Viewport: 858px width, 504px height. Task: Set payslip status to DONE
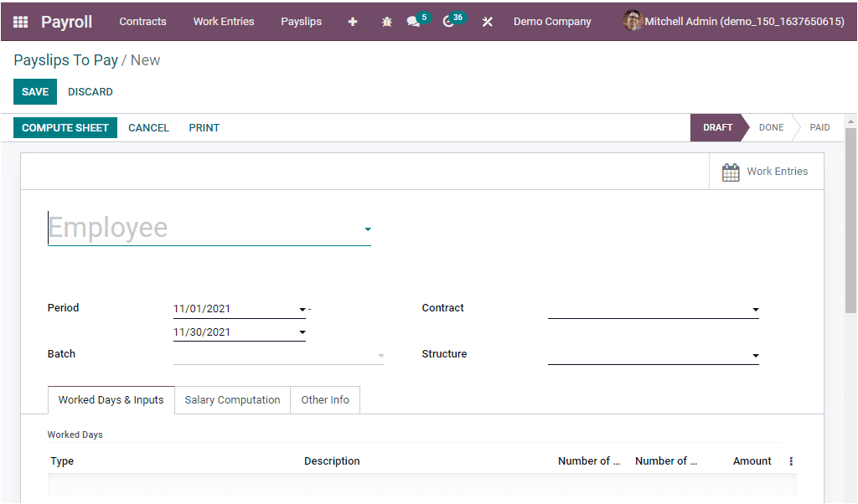770,127
